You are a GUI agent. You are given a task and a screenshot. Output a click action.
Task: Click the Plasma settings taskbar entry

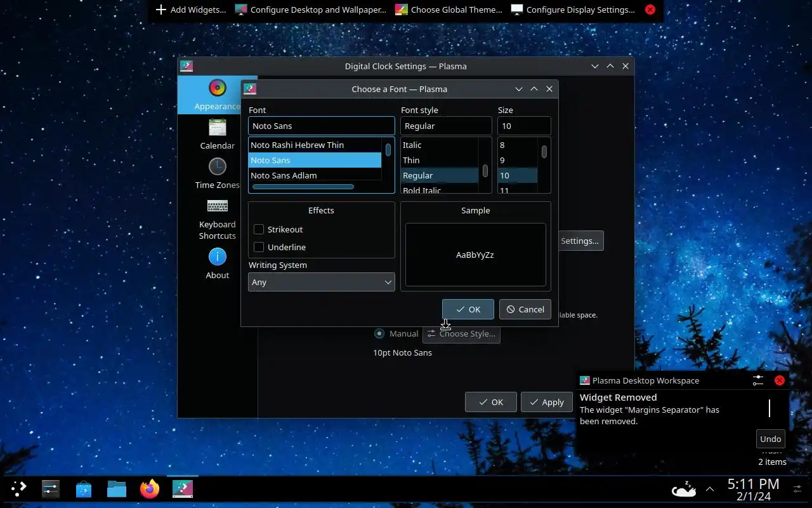(183, 489)
